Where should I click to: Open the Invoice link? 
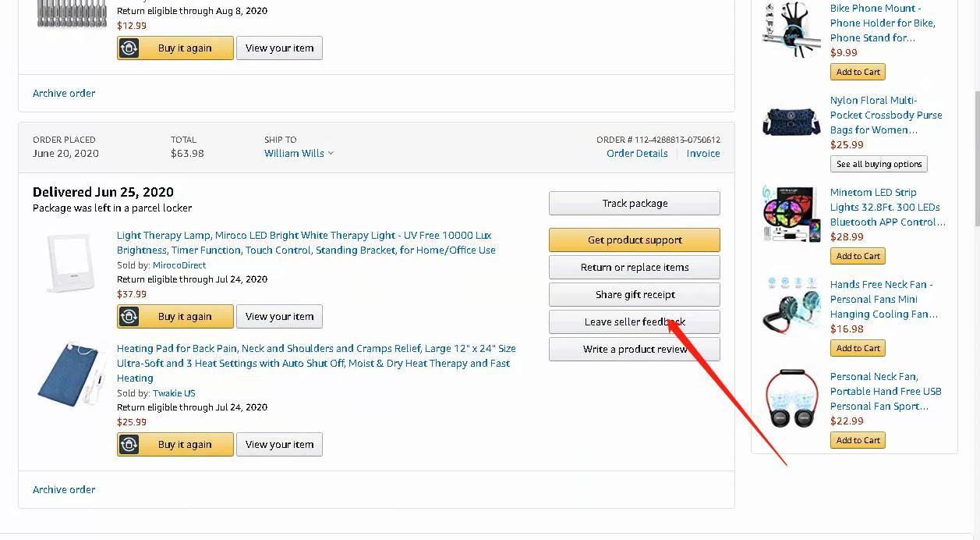(703, 154)
